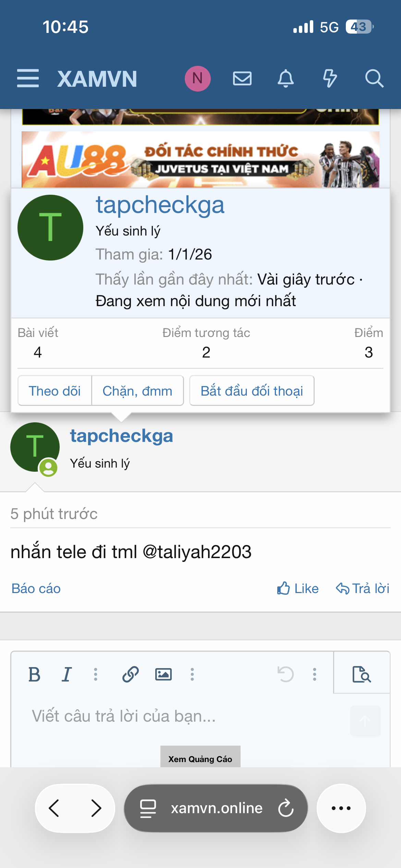Toggle italic formatting in the reply editor
401x868 pixels.
click(66, 674)
